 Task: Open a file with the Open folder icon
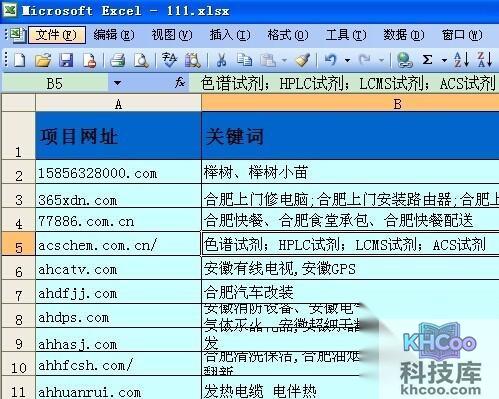click(43, 60)
